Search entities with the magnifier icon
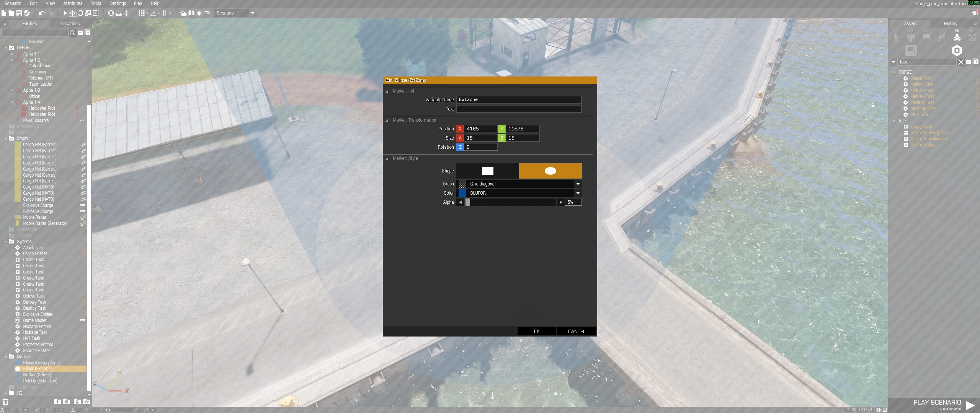The image size is (980, 413). point(72,33)
